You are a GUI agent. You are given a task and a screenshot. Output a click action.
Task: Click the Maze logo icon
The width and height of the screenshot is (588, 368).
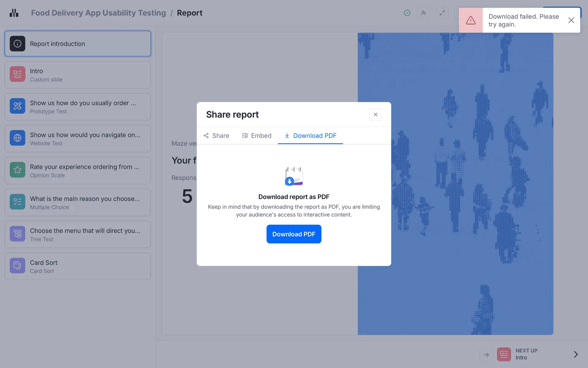[x=14, y=13]
